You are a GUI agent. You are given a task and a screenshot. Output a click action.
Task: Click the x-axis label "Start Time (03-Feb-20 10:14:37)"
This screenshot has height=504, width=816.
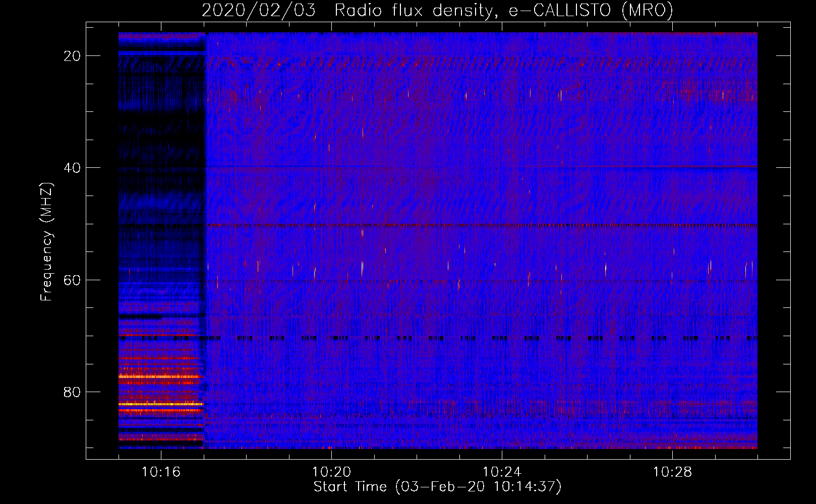tap(438, 487)
